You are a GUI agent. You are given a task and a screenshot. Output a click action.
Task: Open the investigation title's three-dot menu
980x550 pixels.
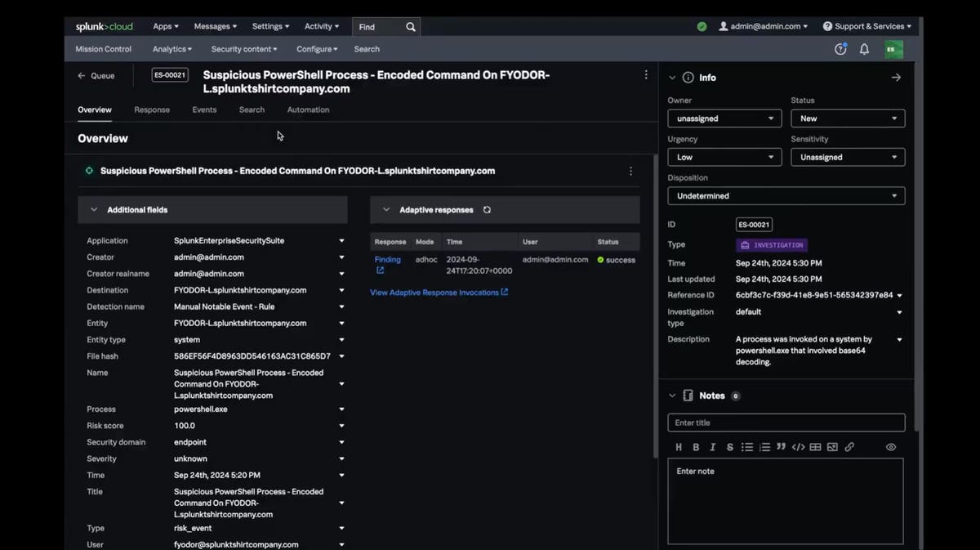646,74
